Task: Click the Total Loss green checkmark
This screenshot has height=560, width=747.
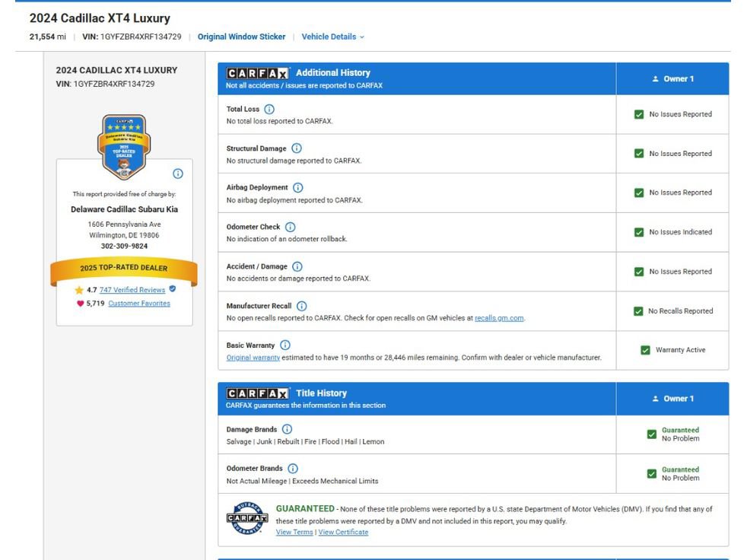Action: (639, 114)
